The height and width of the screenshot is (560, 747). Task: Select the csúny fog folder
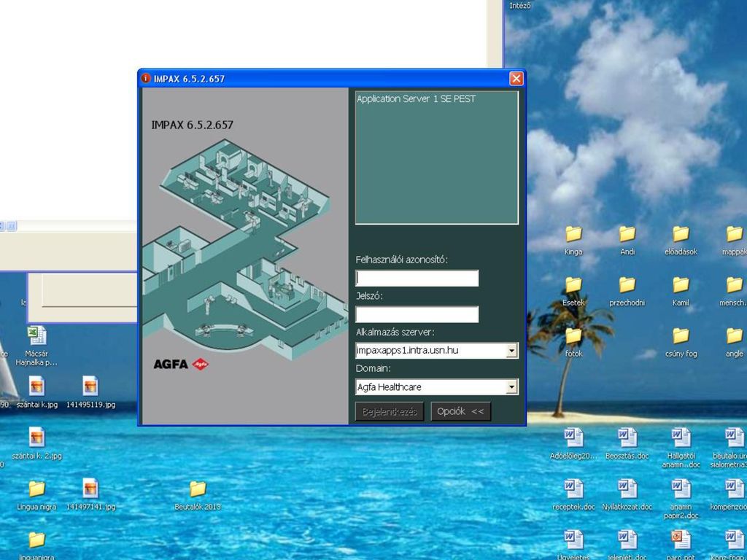pos(681,336)
